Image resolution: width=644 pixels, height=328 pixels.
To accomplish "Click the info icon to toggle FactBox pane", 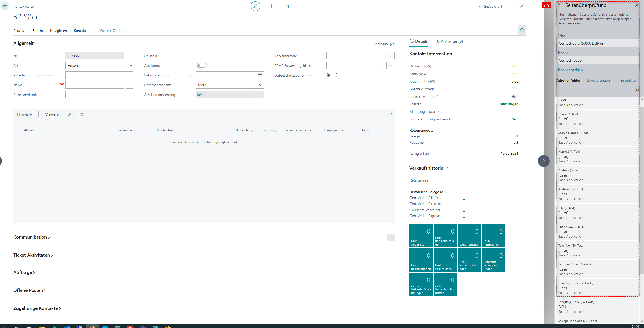I will click(x=522, y=30).
